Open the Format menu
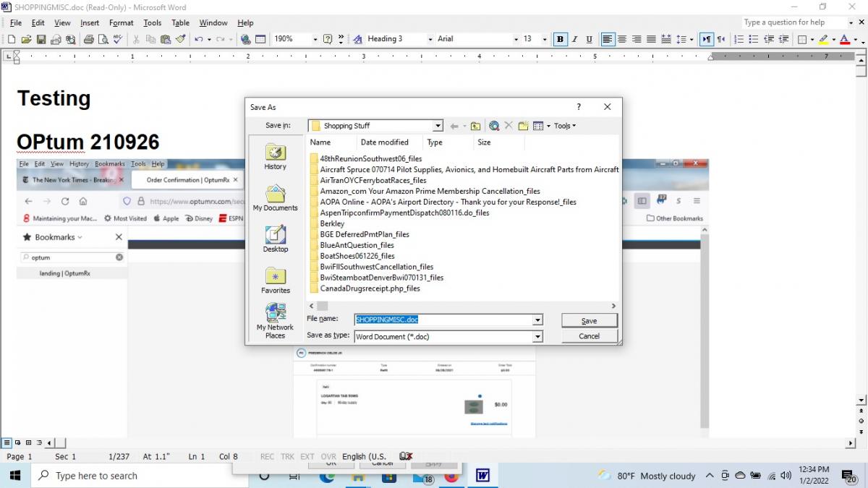This screenshot has width=868, height=488. pyautogui.click(x=122, y=22)
